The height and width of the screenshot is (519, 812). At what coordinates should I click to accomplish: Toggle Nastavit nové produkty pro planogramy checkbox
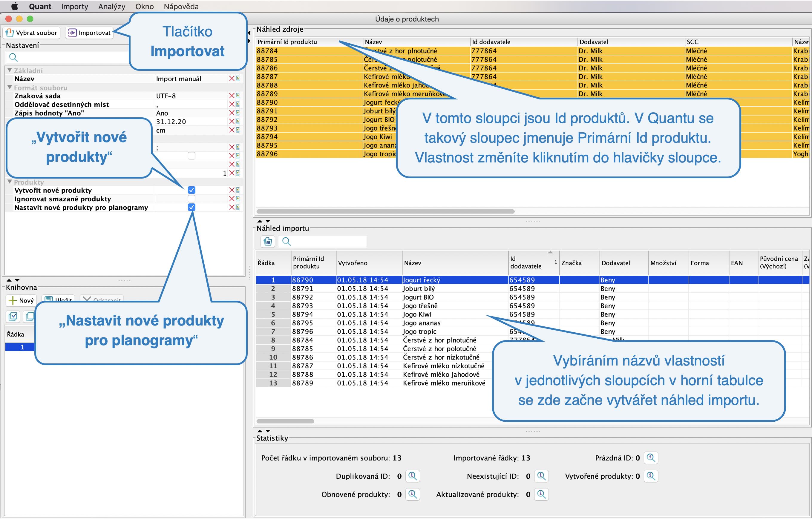click(x=191, y=207)
